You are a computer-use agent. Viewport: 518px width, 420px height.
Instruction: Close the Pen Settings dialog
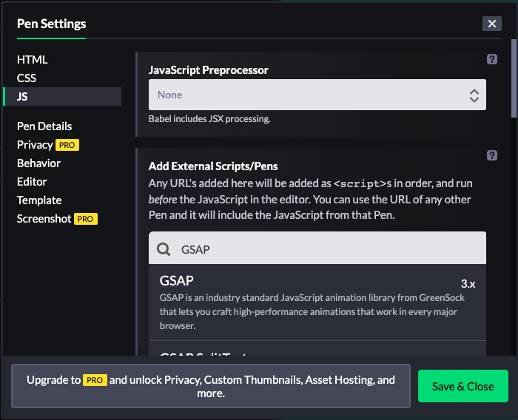click(492, 24)
